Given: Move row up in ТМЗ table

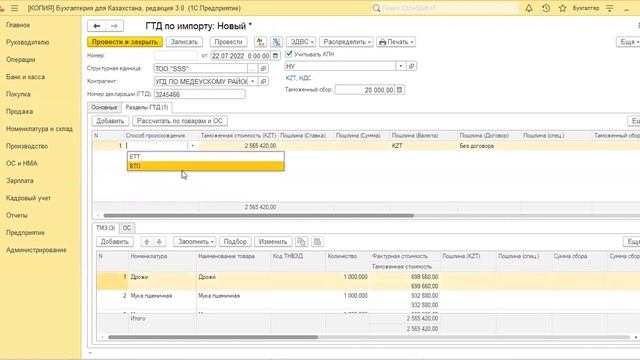Looking at the screenshot, I should (147, 242).
